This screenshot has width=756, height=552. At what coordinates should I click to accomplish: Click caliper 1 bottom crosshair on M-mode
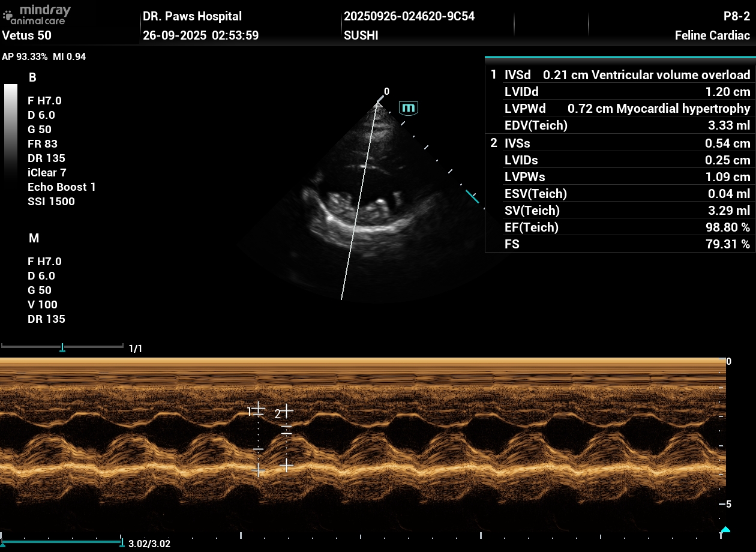[258, 470]
